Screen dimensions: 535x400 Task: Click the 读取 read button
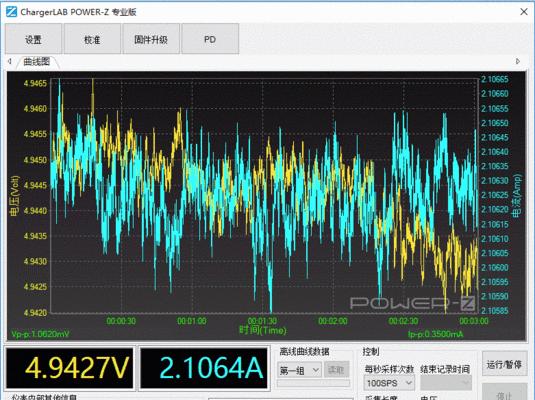point(336,370)
